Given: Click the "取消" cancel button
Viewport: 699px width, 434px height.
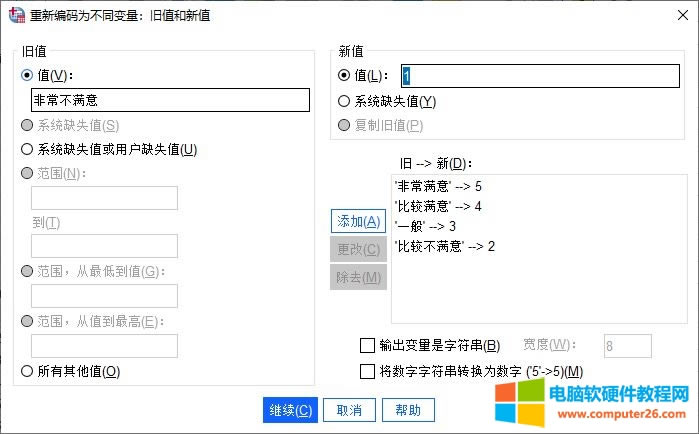Looking at the screenshot, I should coord(355,410).
